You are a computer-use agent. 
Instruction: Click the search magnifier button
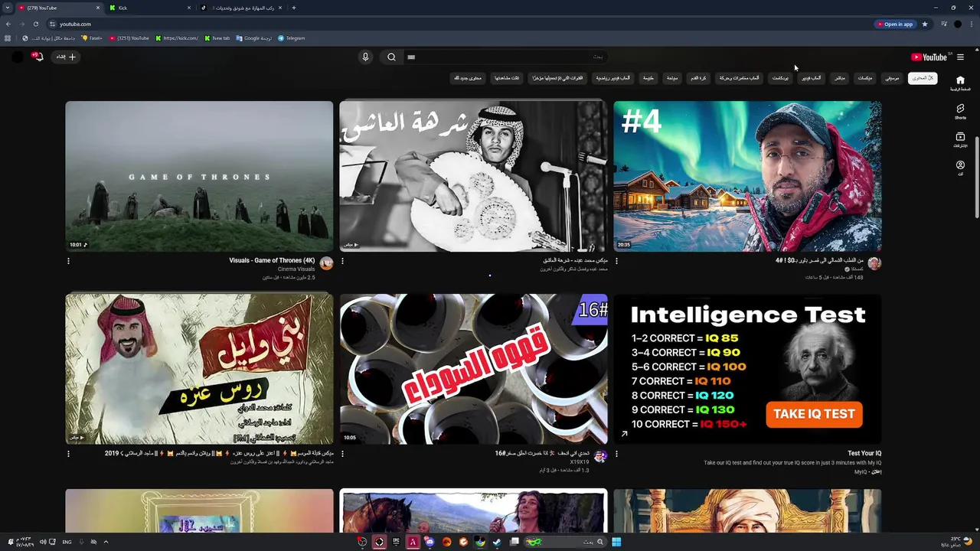pos(391,57)
